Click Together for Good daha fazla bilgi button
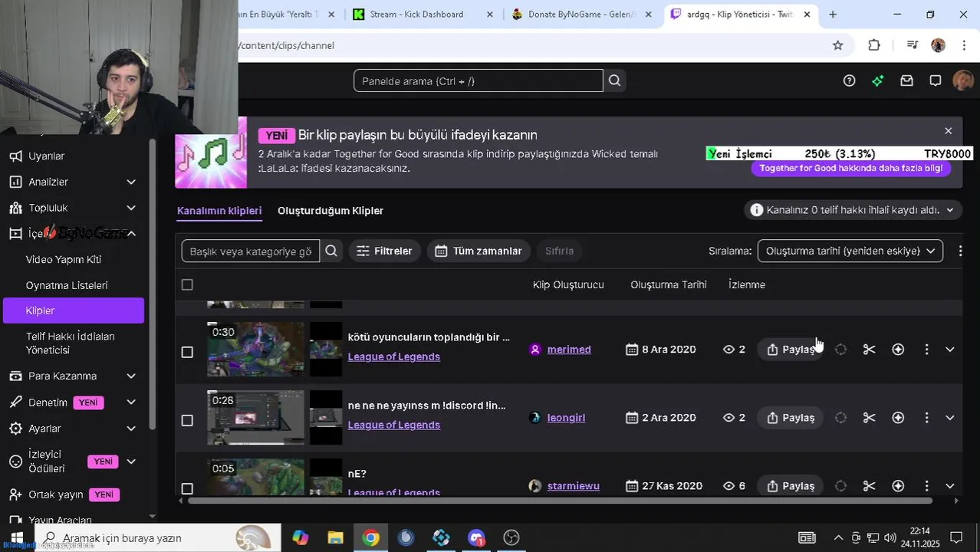The width and height of the screenshot is (980, 552). coord(850,168)
